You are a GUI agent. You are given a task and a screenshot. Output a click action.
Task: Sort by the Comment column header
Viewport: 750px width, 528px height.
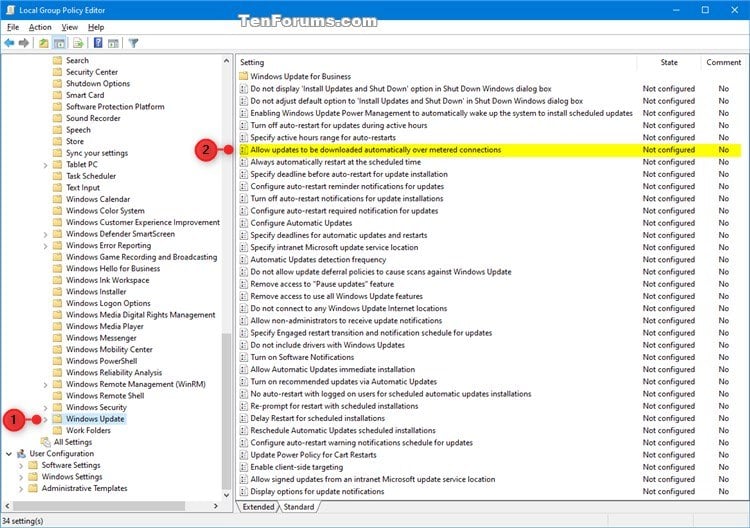[723, 62]
